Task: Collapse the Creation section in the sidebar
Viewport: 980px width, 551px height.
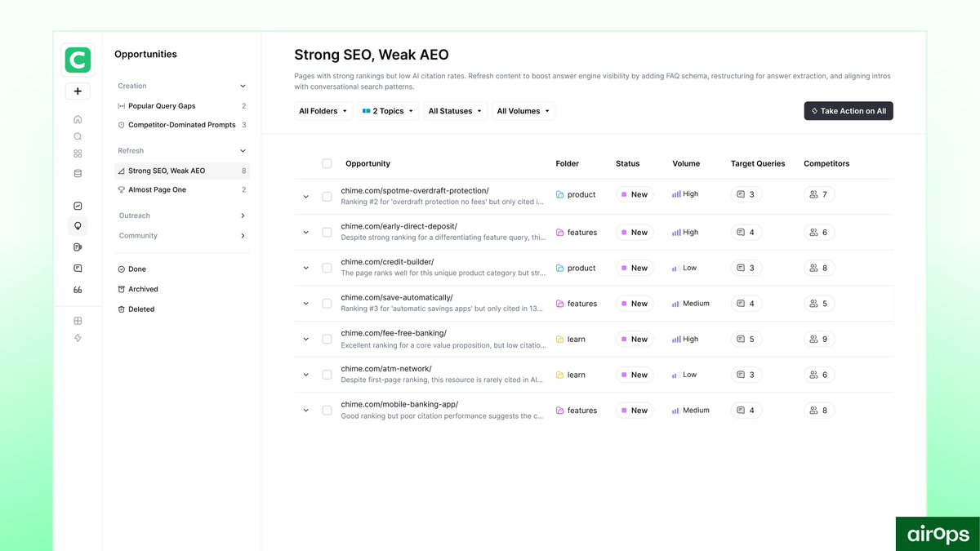Action: (242, 85)
